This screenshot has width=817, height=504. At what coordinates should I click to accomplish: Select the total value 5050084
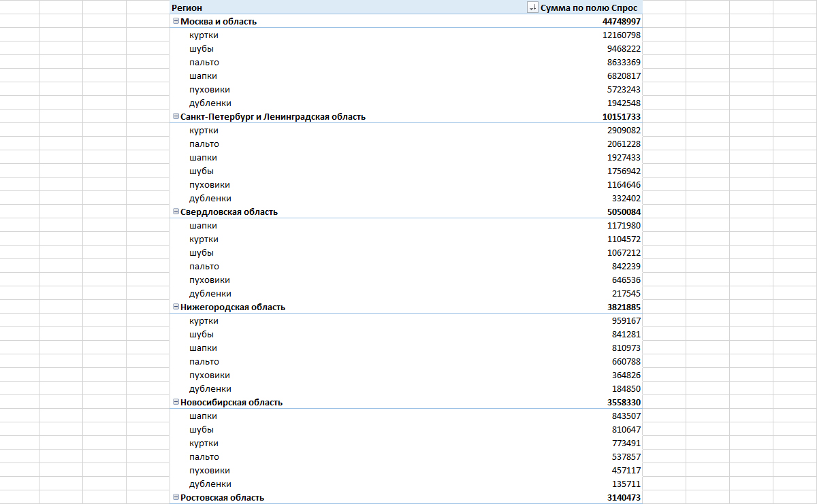(x=624, y=212)
